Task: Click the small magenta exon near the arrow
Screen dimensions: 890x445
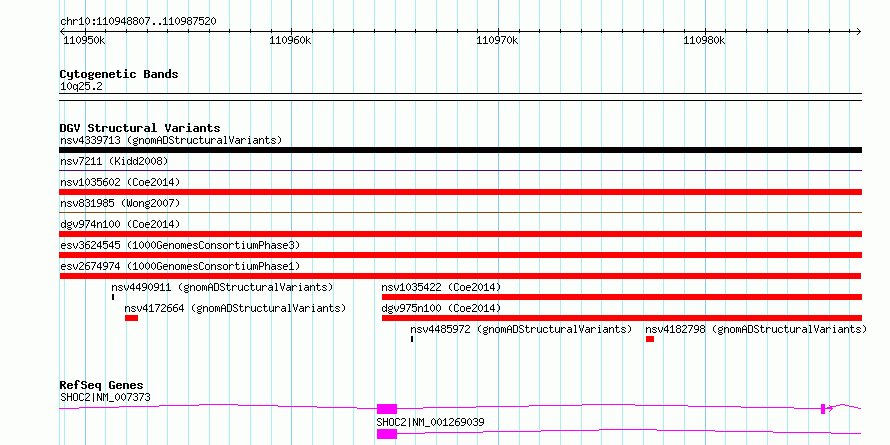Action: (x=823, y=409)
